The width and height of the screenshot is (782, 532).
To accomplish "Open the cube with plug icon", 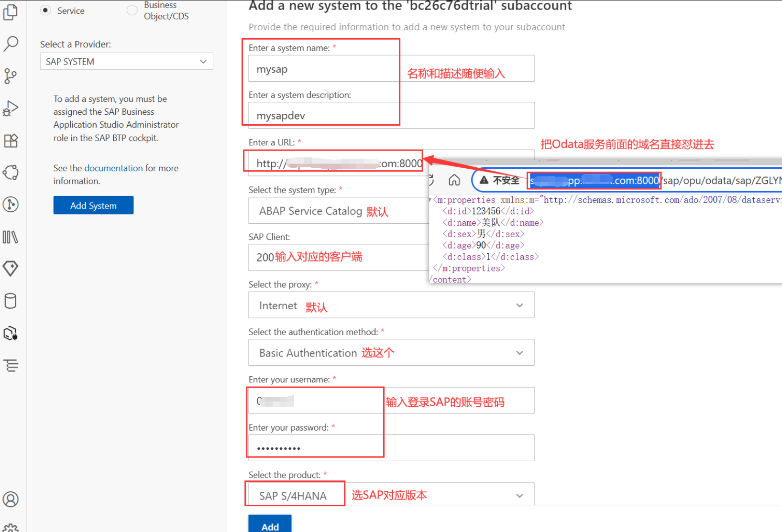I will tap(11, 333).
